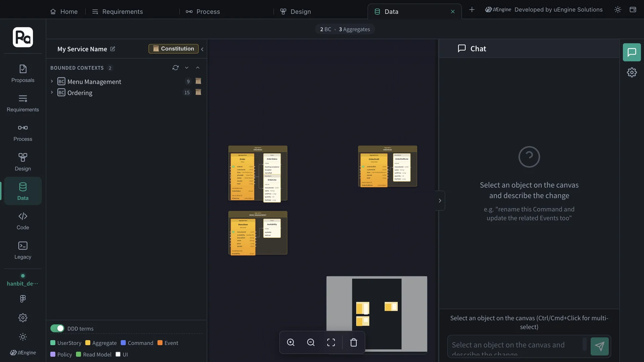Open the Design sidebar section
This screenshot has height=362, width=644.
tap(23, 162)
